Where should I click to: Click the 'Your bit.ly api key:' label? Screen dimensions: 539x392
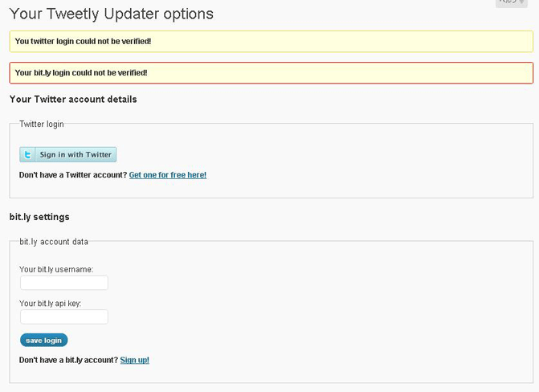point(50,304)
